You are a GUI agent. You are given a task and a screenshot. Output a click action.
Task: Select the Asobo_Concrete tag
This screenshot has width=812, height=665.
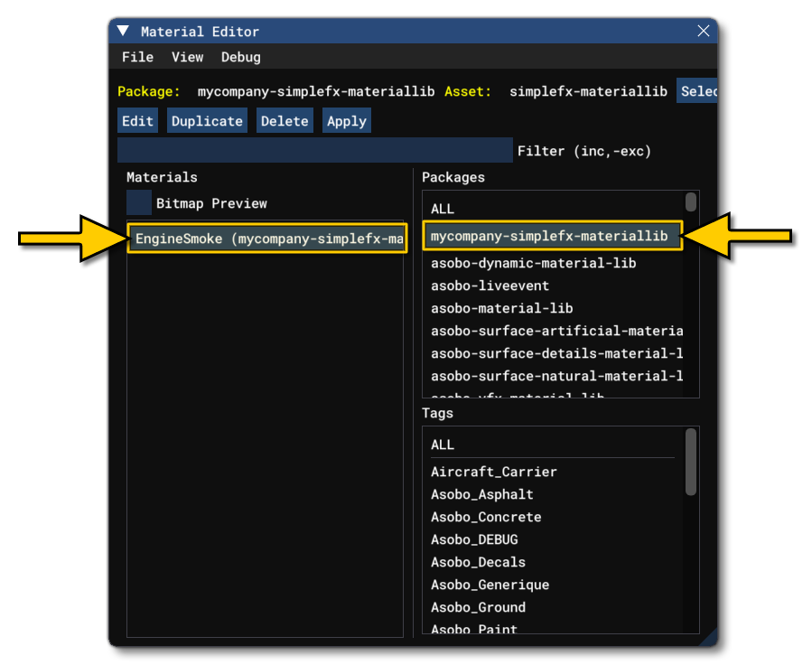pos(487,517)
